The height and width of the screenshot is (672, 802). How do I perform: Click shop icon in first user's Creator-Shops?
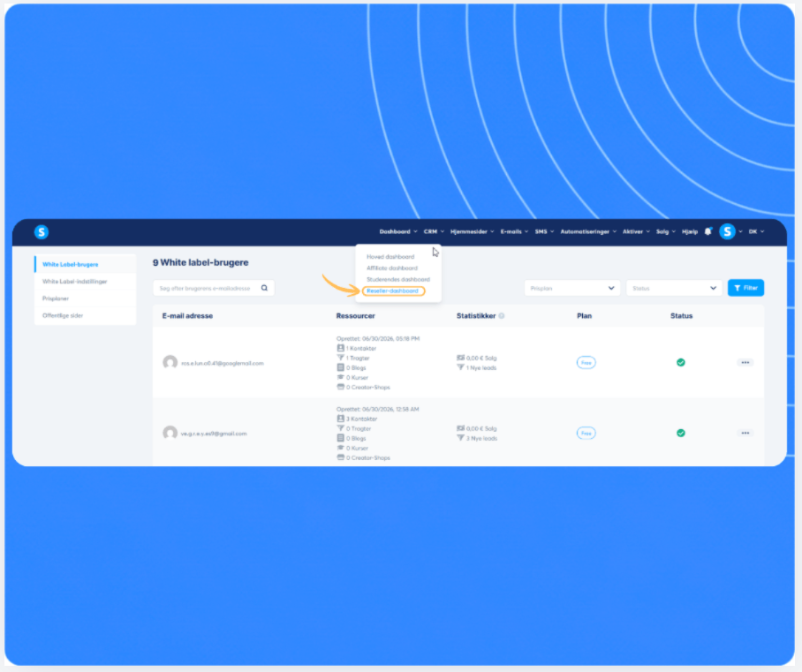tap(340, 387)
